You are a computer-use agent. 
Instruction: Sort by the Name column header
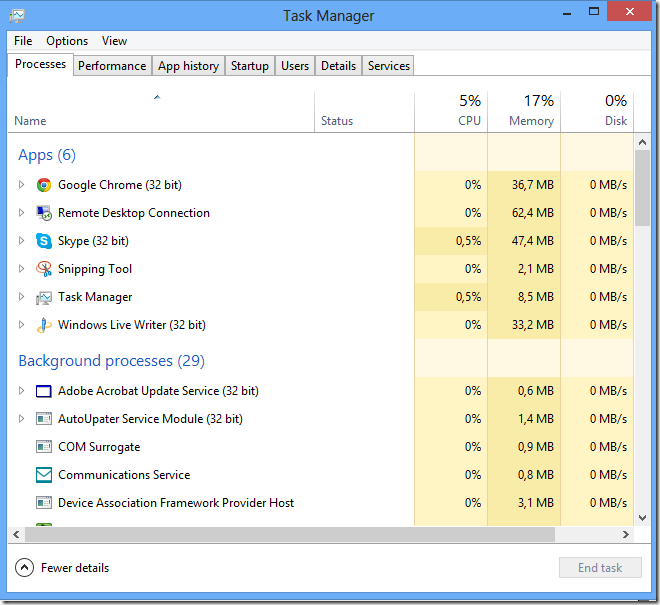pos(161,112)
